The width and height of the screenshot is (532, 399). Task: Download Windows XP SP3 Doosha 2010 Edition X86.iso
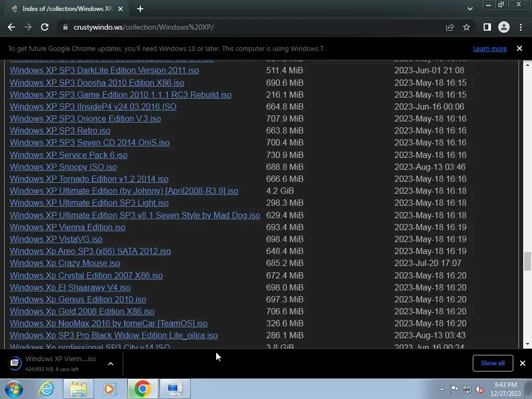click(x=97, y=83)
